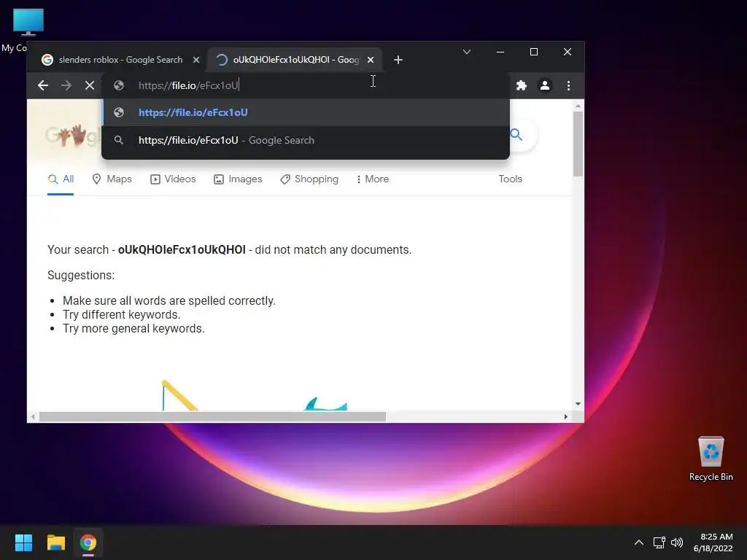Switch to Maps results
This screenshot has width=747, height=560.
click(x=112, y=179)
